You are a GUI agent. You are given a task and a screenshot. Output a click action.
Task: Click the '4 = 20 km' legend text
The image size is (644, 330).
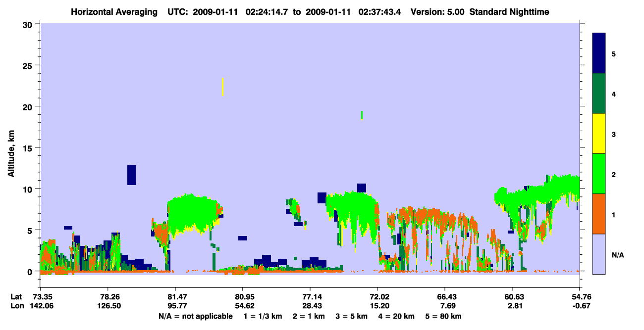[x=396, y=316]
